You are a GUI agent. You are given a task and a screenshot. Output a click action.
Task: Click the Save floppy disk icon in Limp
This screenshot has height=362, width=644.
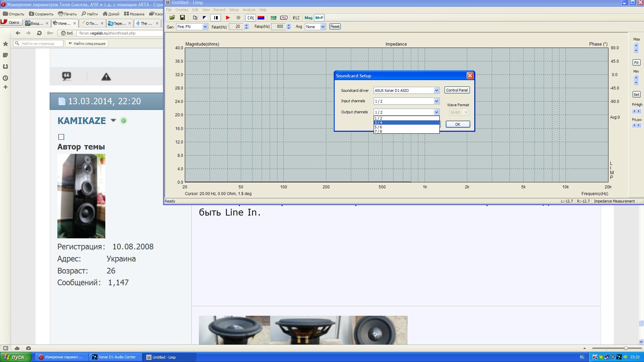pos(182,18)
